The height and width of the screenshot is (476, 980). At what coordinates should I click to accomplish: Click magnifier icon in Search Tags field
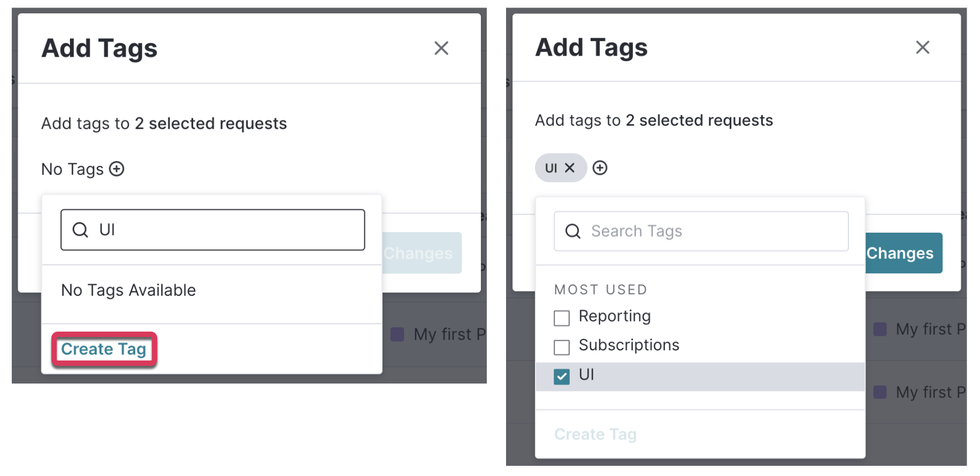(x=573, y=231)
